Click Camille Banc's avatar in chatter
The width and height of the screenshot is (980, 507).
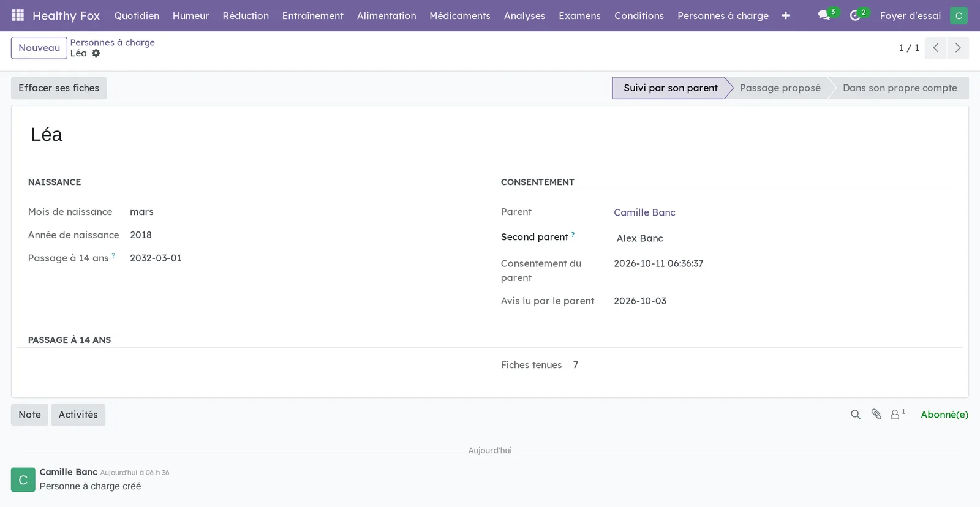coord(23,480)
